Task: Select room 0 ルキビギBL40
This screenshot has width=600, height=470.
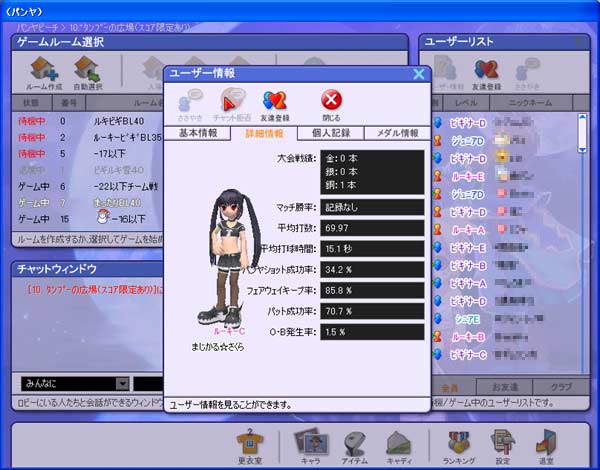Action: tap(88, 121)
